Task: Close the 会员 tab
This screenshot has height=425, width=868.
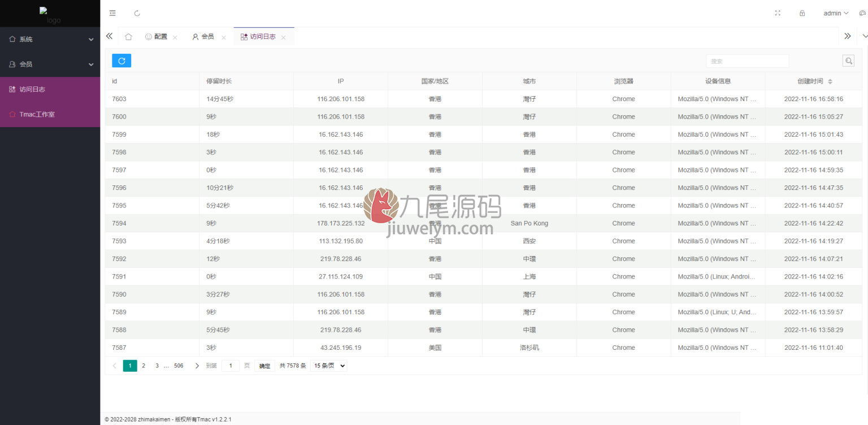Action: (x=224, y=37)
